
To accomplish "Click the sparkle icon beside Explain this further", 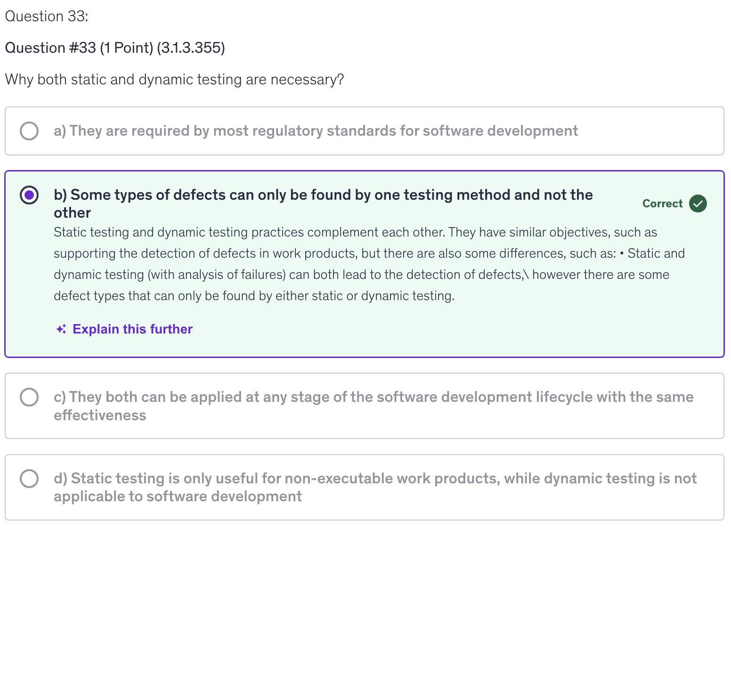I will 61,329.
